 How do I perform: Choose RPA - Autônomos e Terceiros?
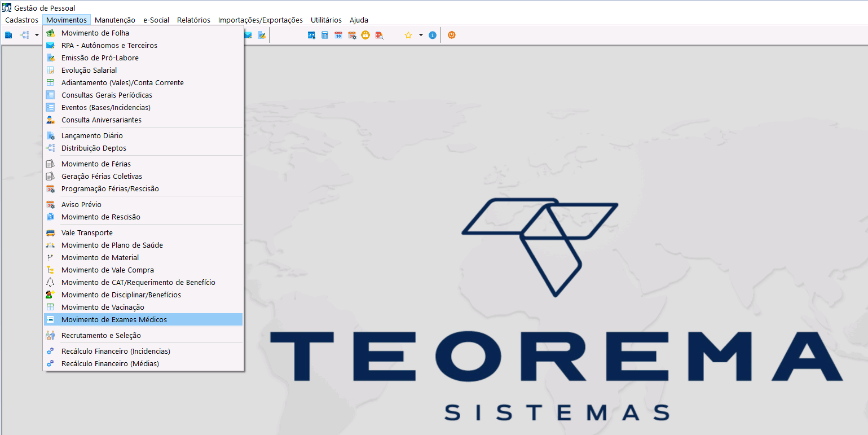click(x=143, y=46)
